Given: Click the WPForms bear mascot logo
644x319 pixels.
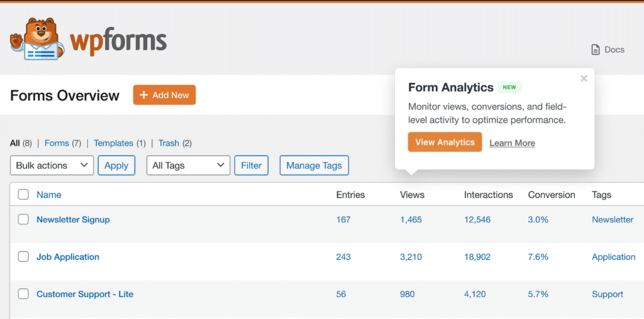Looking at the screenshot, I should (x=37, y=39).
